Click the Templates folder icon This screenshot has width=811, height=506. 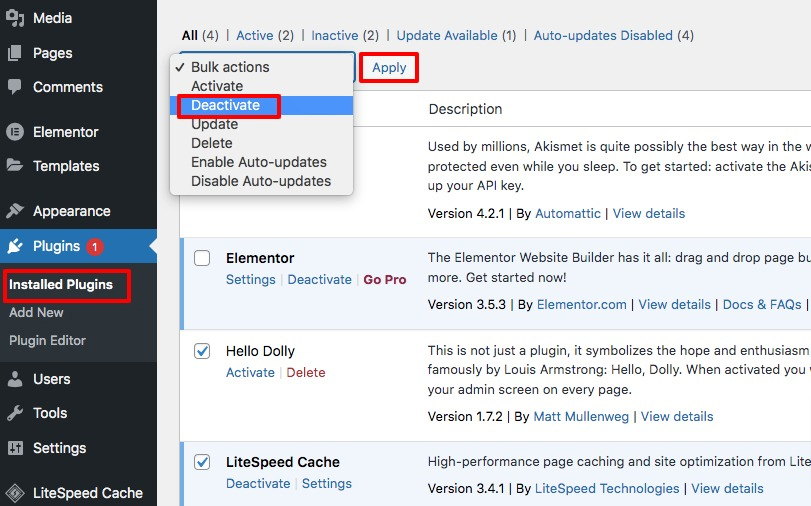(15, 166)
